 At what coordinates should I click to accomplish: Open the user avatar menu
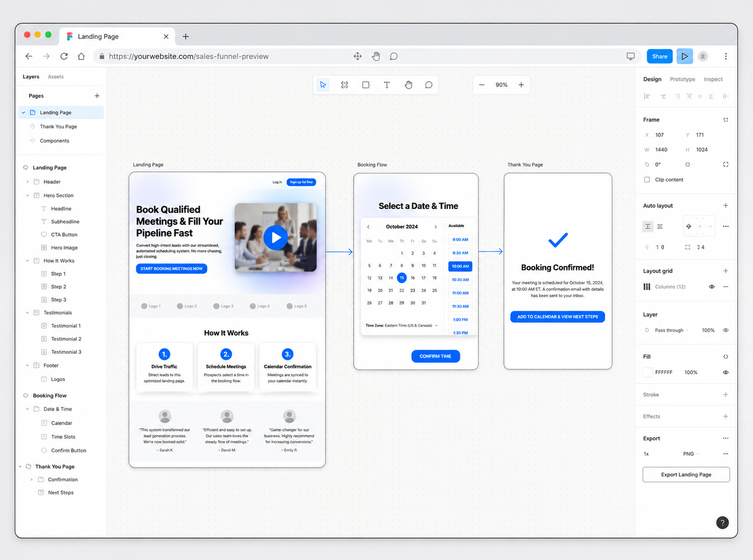(703, 56)
